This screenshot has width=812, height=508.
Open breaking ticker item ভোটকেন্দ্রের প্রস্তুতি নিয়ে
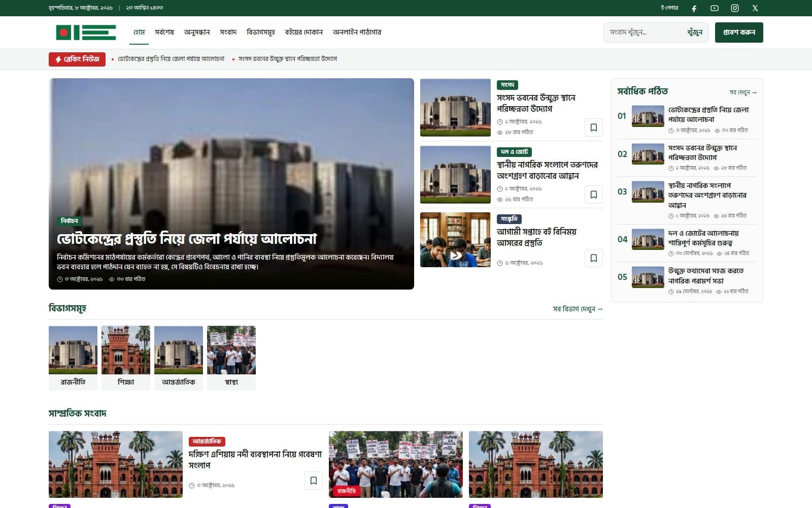click(x=171, y=59)
